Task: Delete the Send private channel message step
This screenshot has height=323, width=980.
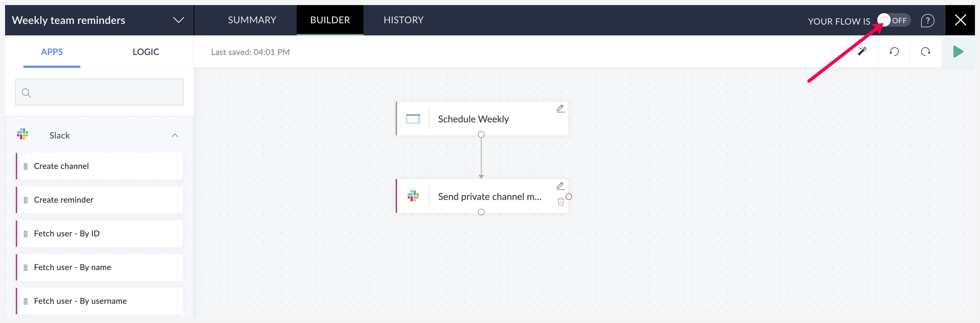Action: pos(560,202)
